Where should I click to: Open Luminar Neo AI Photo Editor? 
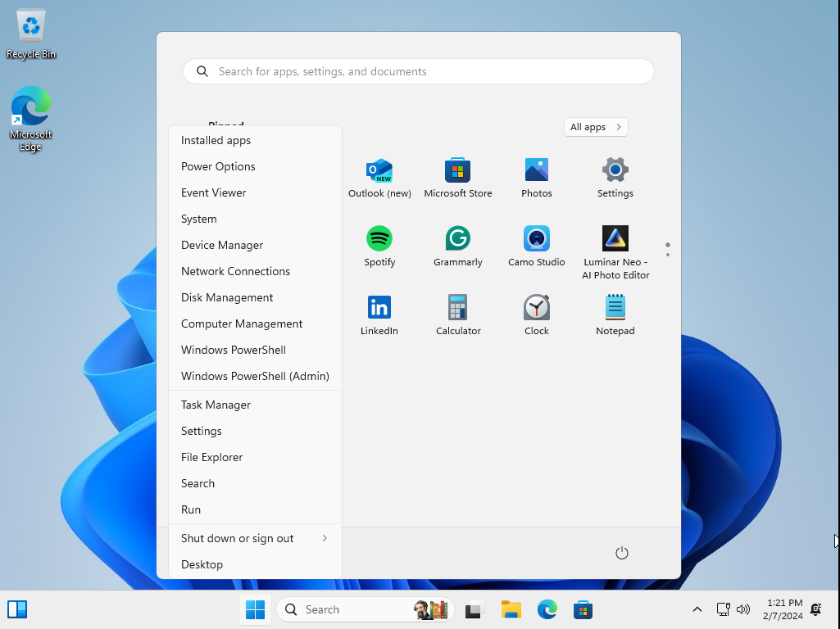click(x=615, y=253)
